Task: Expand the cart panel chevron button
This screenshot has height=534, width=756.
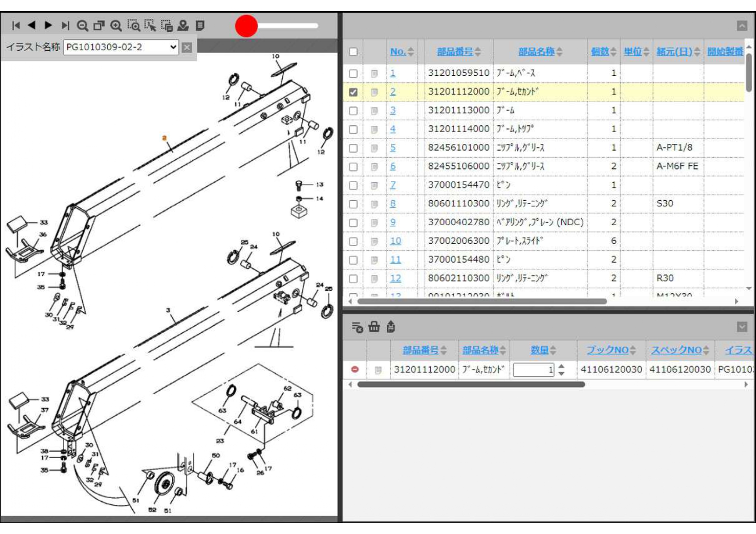Action: [741, 327]
